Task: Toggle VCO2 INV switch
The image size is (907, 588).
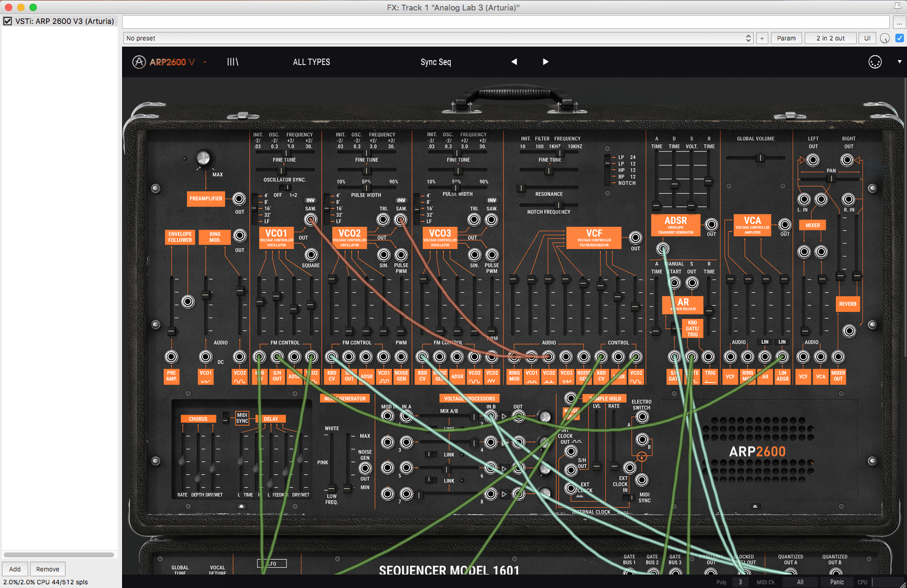Action: pyautogui.click(x=401, y=200)
